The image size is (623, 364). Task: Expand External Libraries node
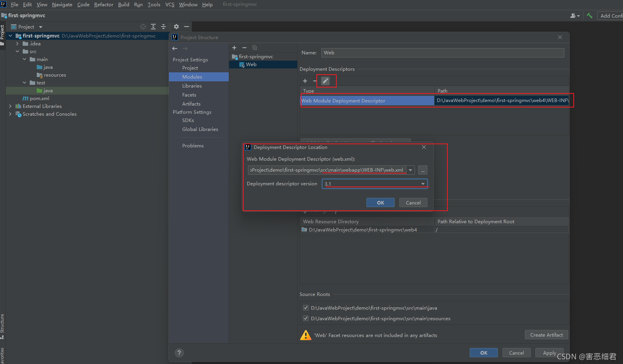point(11,106)
